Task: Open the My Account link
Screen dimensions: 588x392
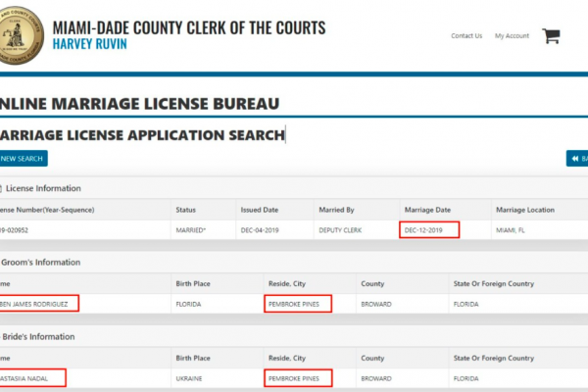Action: click(512, 35)
